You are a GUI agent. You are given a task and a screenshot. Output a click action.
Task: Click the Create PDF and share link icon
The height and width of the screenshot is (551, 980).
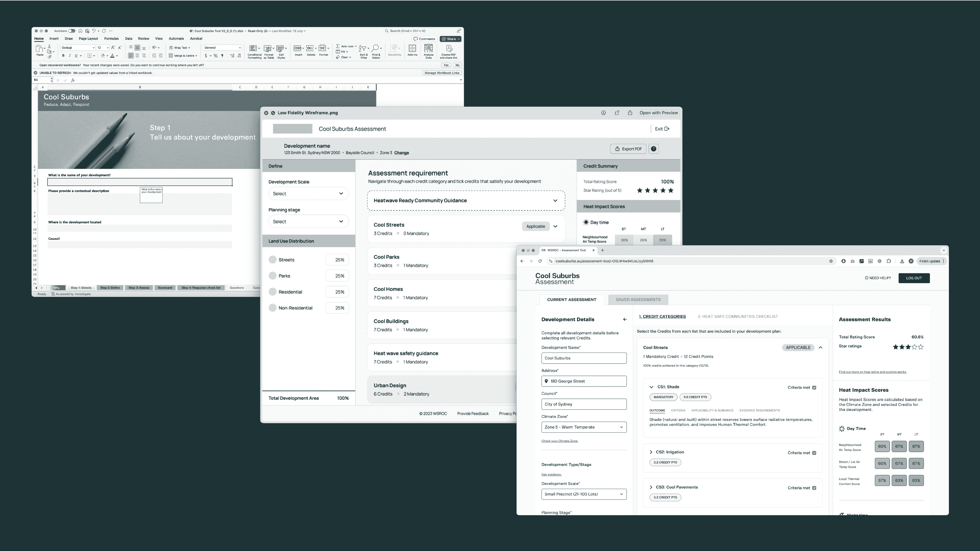pyautogui.click(x=449, y=49)
